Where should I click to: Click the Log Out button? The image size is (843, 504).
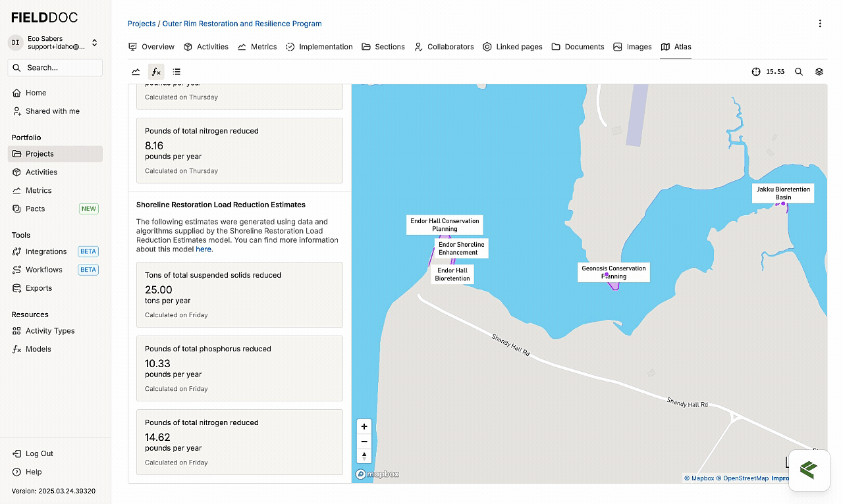pyautogui.click(x=40, y=453)
